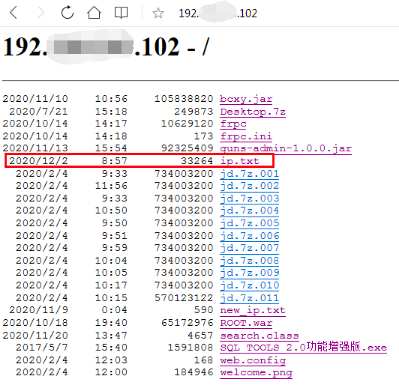Download jd.7z.008 archive part
399x386 pixels.
pos(249,260)
